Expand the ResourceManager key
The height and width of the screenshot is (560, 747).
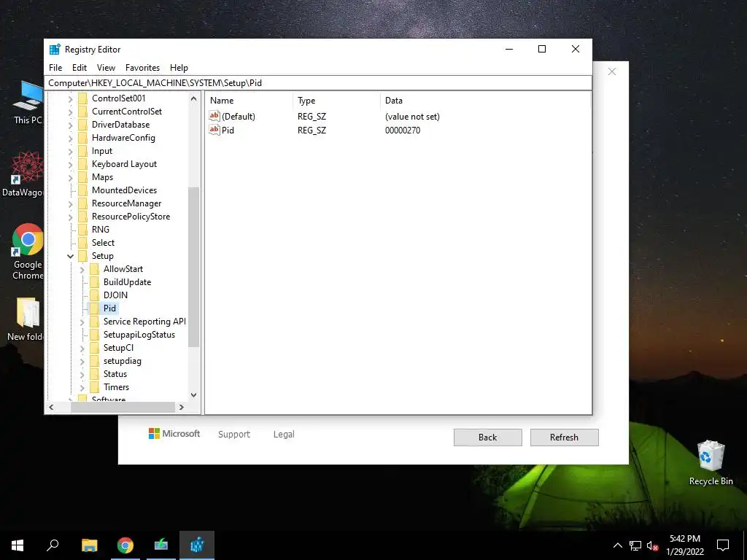pos(71,204)
